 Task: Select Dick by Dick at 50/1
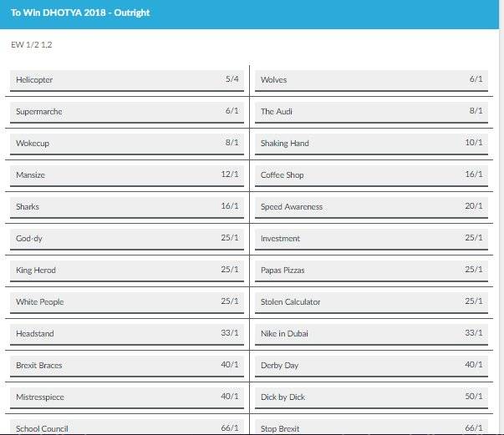(x=372, y=398)
